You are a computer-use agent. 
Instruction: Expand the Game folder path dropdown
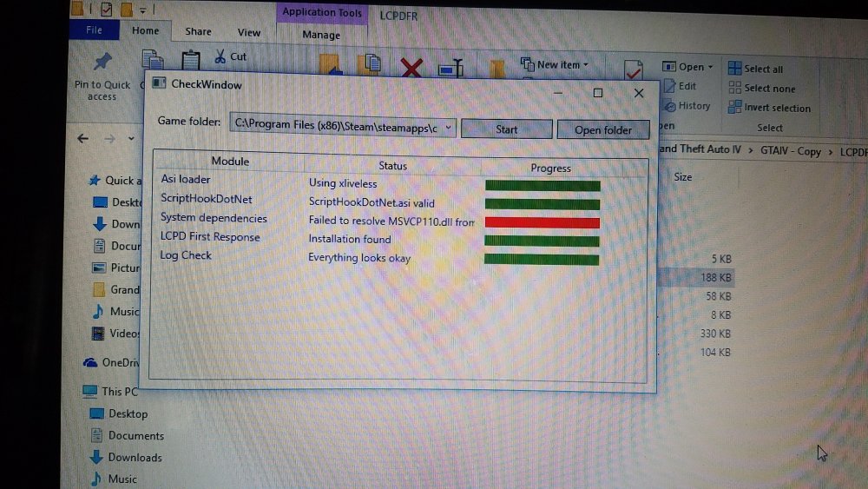click(449, 128)
